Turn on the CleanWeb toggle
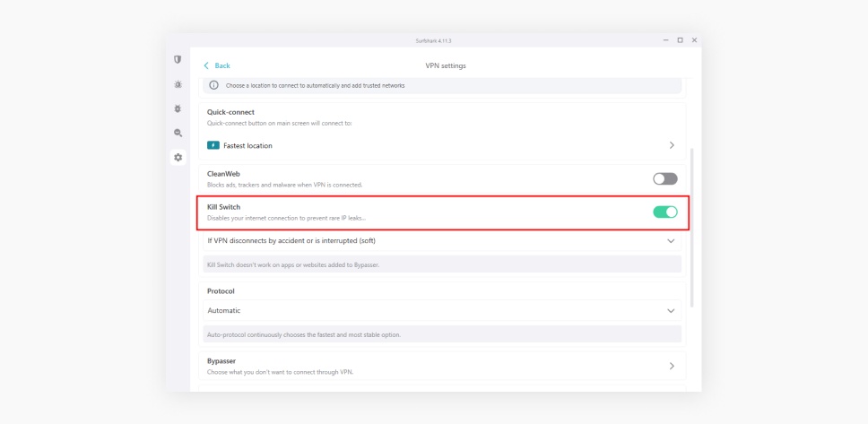Viewport: 868px width, 424px height. [665, 178]
